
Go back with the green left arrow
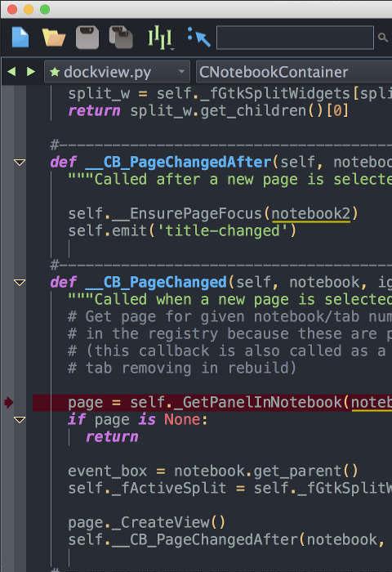pos(11,72)
